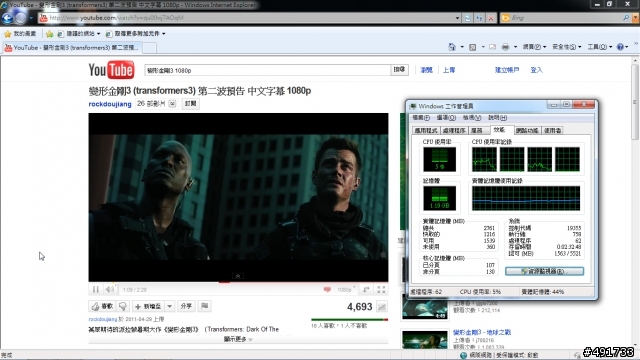Screen dimensions: 640x360
Task: Pause the video
Action: (96, 289)
